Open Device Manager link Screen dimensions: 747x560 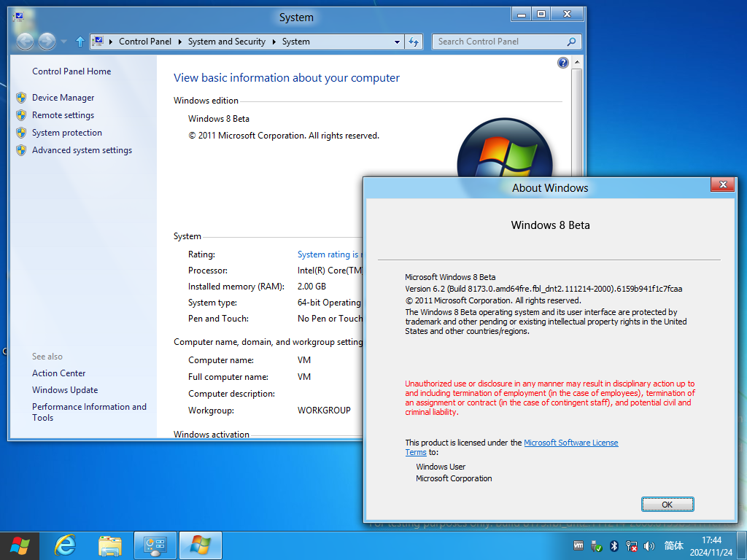pyautogui.click(x=63, y=97)
